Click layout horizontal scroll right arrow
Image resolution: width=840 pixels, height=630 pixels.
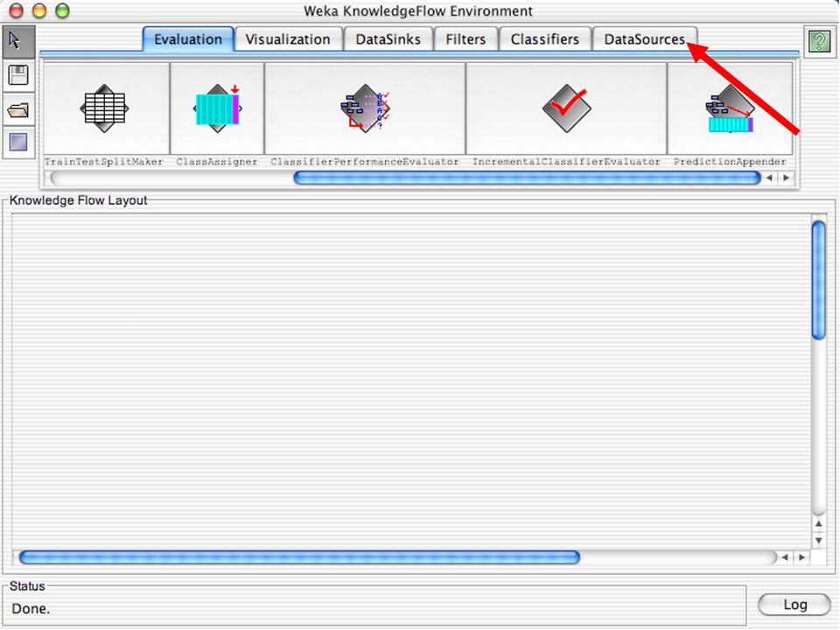tap(801, 557)
